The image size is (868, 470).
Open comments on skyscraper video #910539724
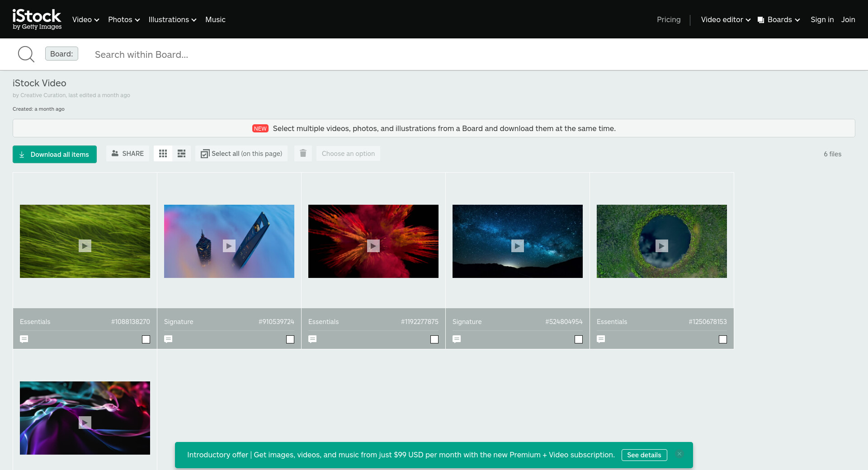(168, 339)
